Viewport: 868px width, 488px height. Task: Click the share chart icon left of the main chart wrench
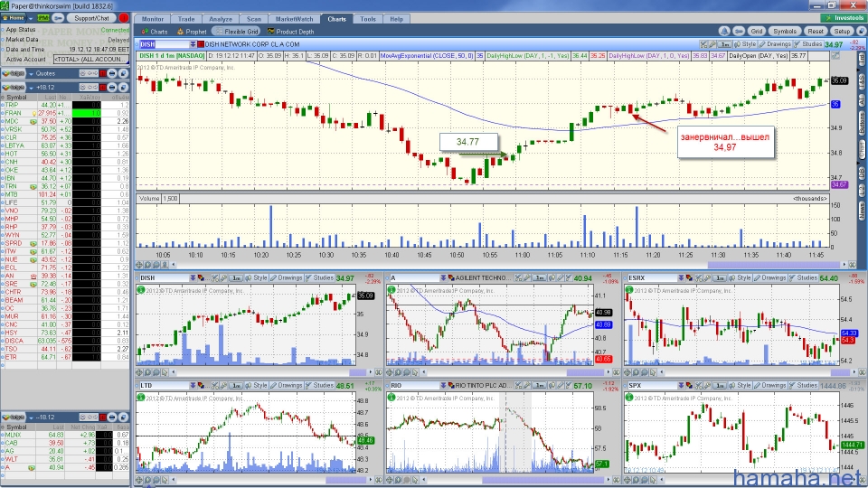click(x=703, y=44)
